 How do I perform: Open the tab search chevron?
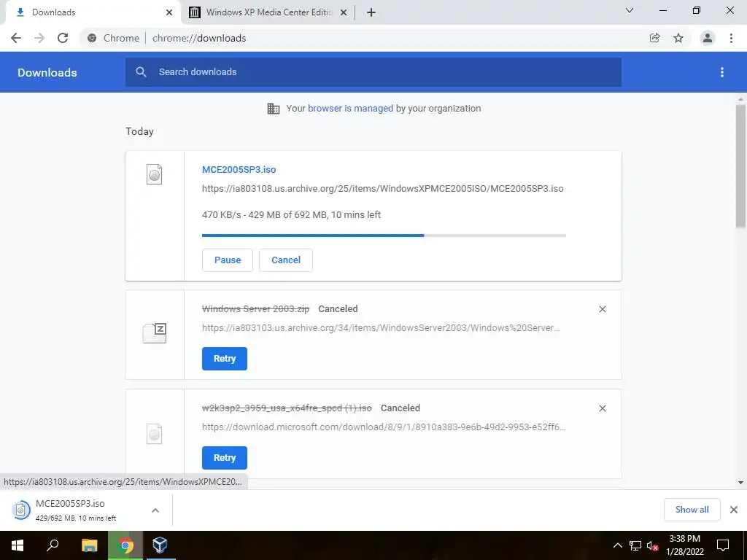[x=630, y=10]
